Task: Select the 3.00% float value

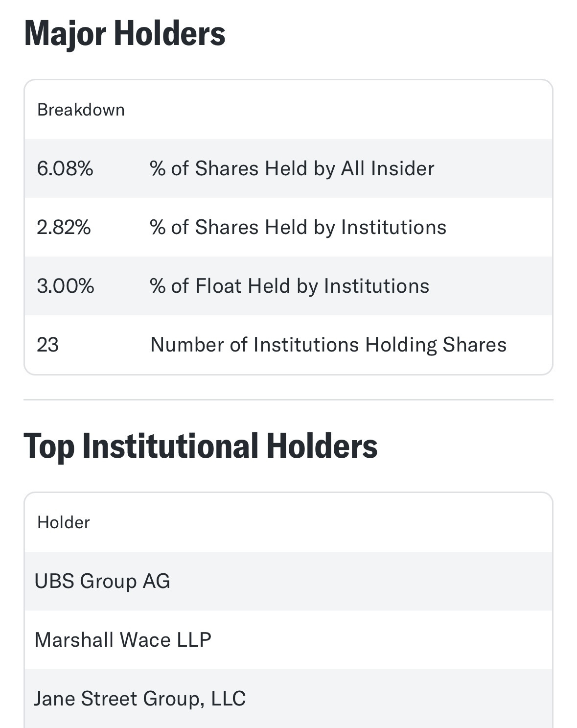Action: click(66, 286)
